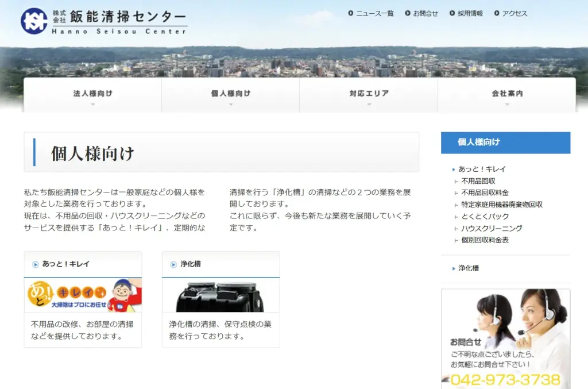Click the play icon next to あっと！キレイ card title
588x389 pixels.
click(36, 264)
